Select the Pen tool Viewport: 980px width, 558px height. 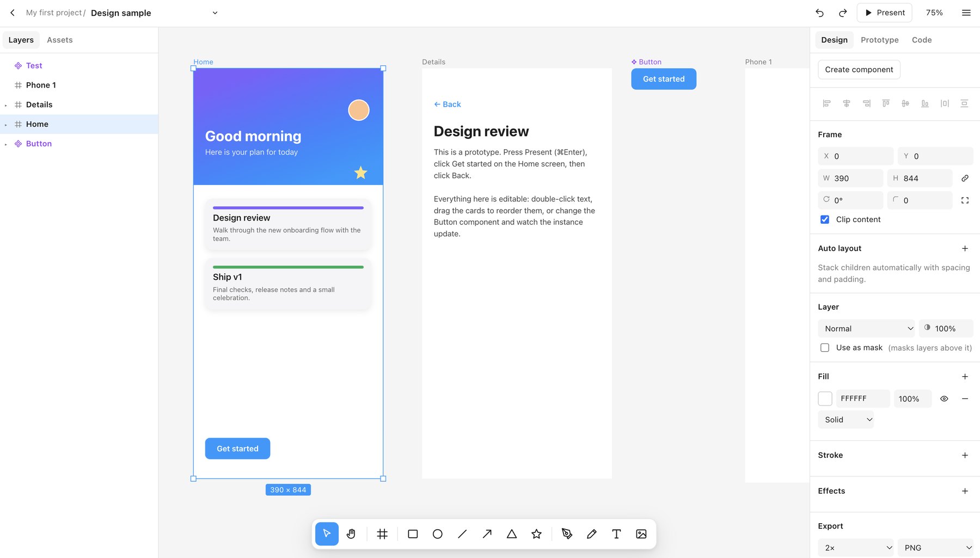[x=567, y=534]
